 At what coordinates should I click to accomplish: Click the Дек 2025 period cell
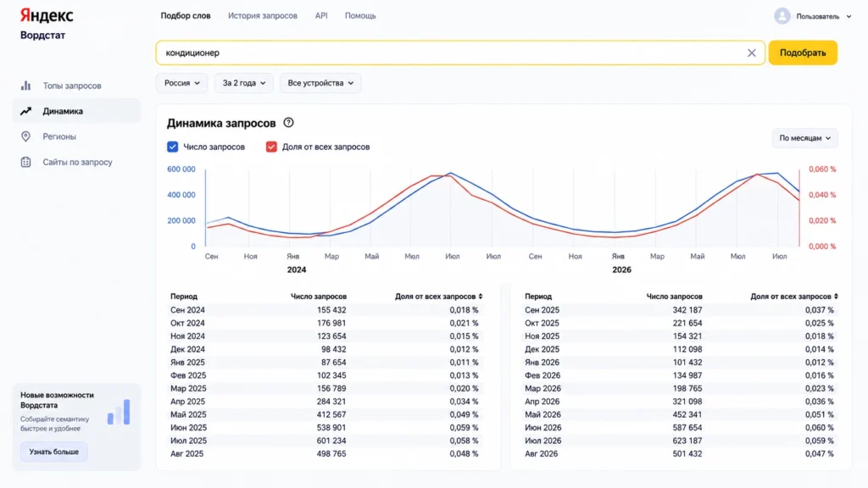[542, 350]
